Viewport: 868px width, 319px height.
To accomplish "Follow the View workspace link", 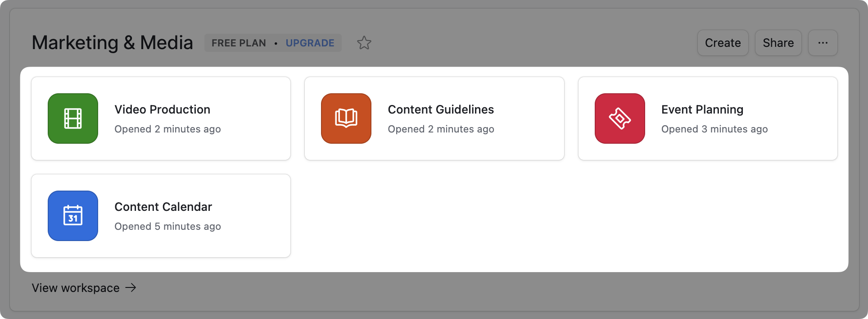I will coord(76,288).
